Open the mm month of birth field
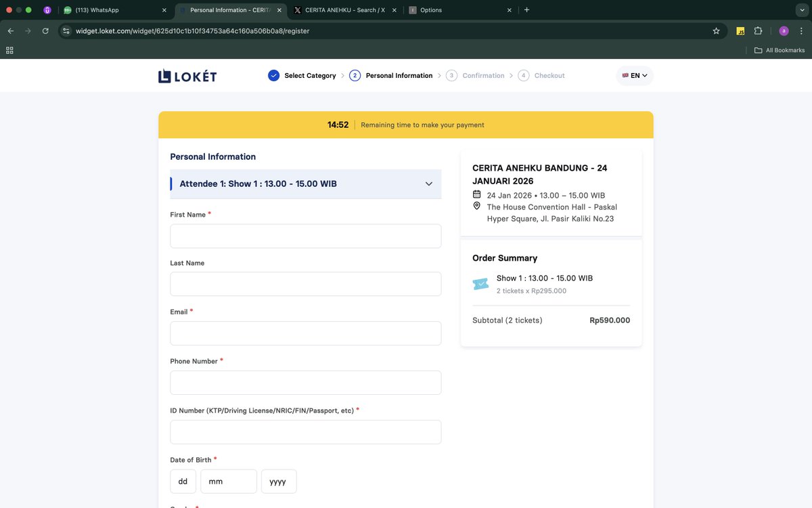Viewport: 812px width, 508px height. pyautogui.click(x=229, y=482)
